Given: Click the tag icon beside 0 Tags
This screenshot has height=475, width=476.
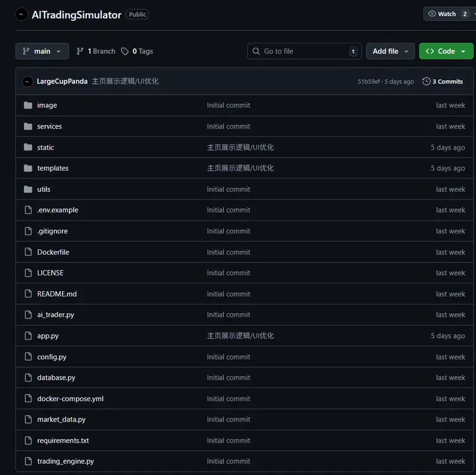Looking at the screenshot, I should coord(125,51).
